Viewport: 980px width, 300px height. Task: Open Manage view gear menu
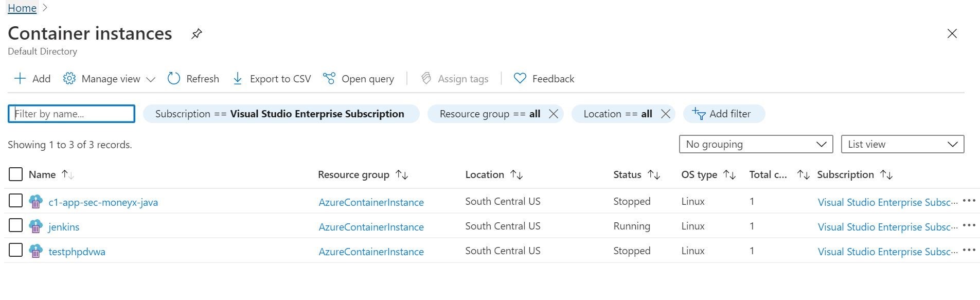pyautogui.click(x=69, y=79)
